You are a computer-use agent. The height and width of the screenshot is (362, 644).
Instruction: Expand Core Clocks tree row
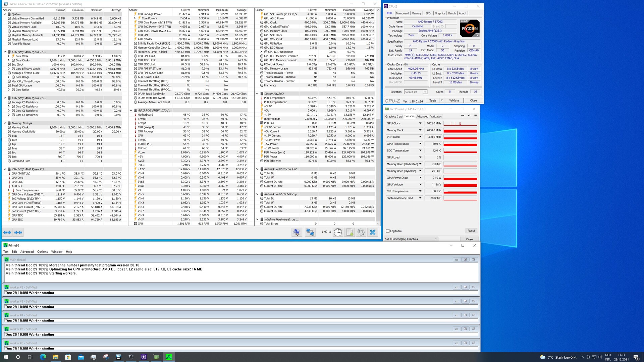click(9, 60)
